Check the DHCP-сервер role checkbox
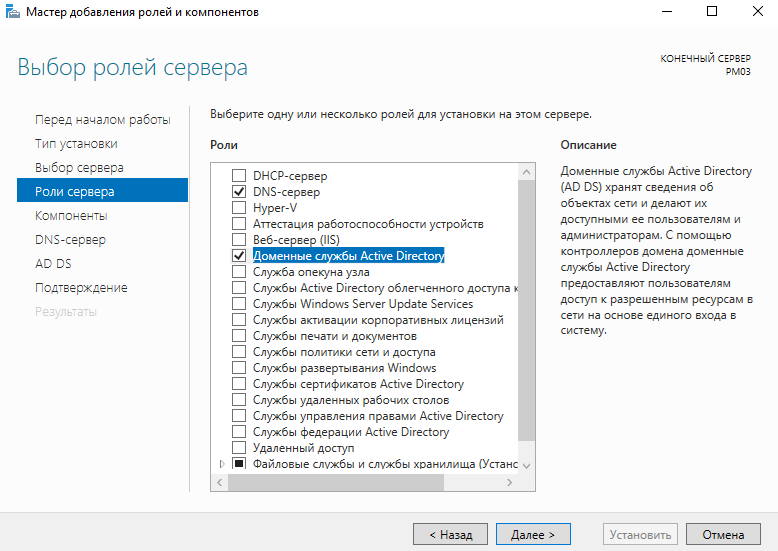778x551 pixels. (x=239, y=176)
